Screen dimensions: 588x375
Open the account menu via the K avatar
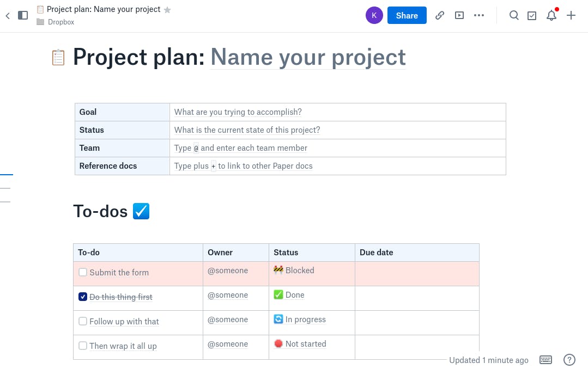click(374, 15)
